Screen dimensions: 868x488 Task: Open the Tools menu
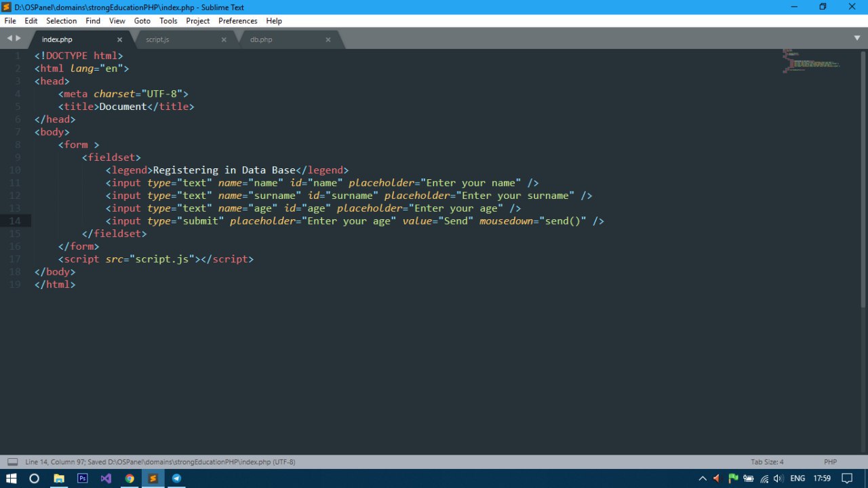168,21
